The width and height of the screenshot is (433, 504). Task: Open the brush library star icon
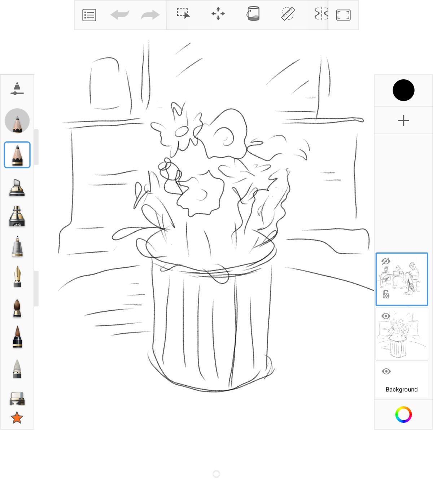coord(17,418)
